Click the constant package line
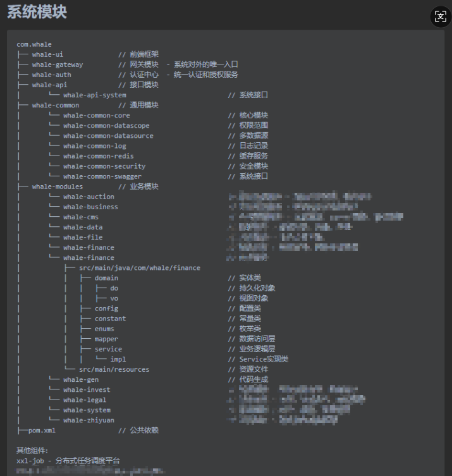 (110, 319)
